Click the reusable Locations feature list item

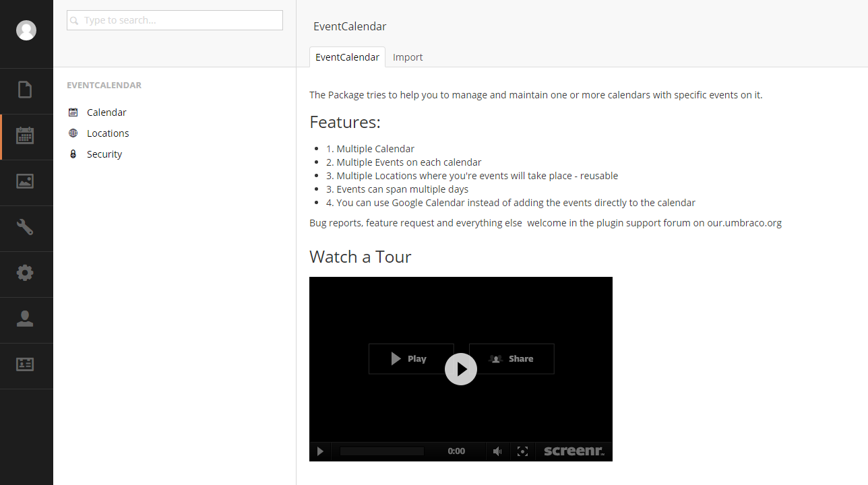[472, 176]
